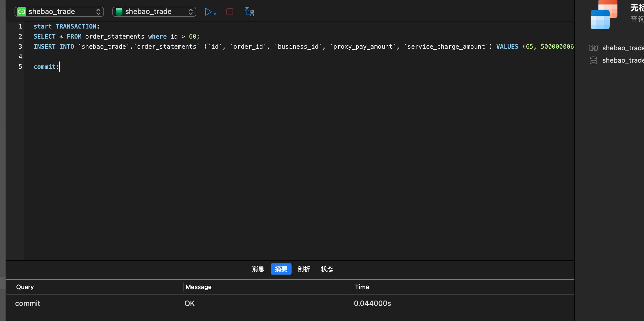
Task: Click the OK message cell
Action: pyautogui.click(x=190, y=303)
